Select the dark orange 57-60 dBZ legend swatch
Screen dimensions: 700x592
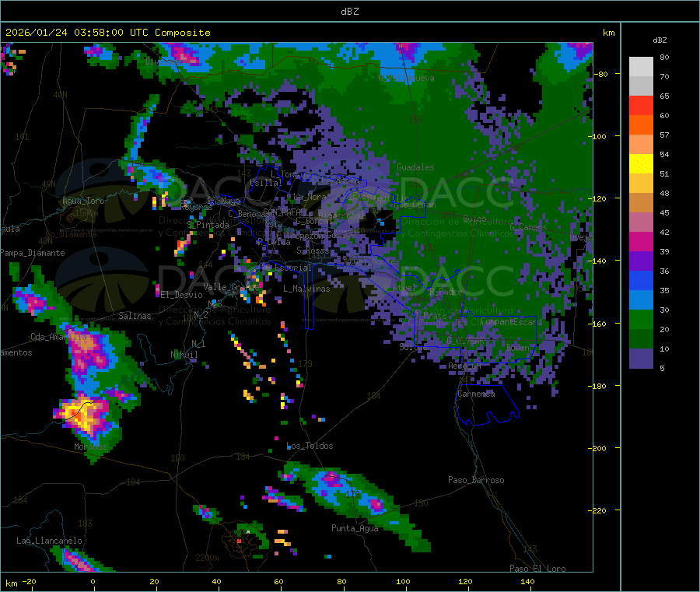pos(641,125)
